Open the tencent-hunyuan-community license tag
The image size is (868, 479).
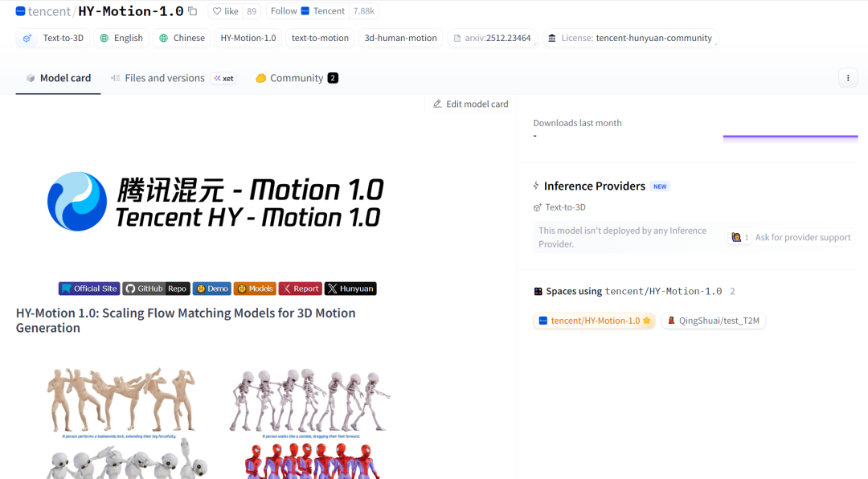pos(631,38)
